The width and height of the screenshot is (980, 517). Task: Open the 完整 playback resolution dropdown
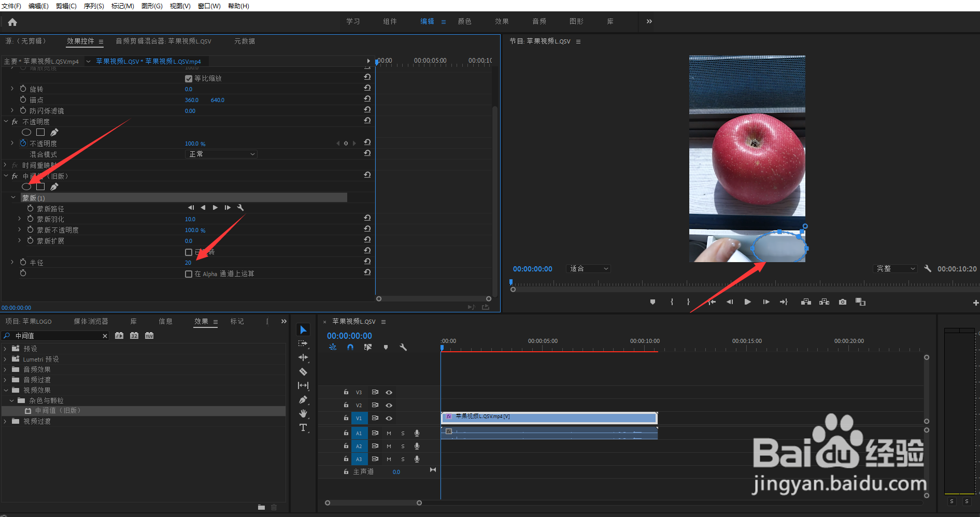(x=895, y=268)
